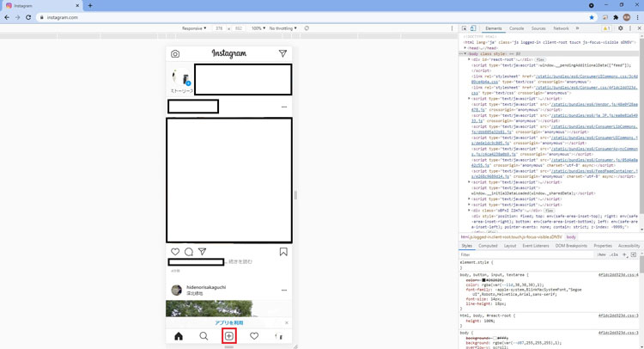Open the Instagram camera icon

[175, 54]
